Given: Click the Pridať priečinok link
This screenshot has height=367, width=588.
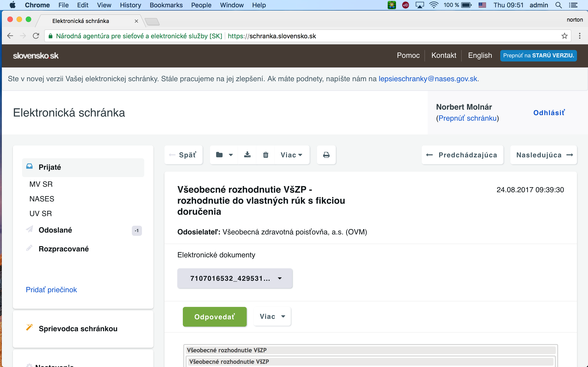Looking at the screenshot, I should click(51, 289).
